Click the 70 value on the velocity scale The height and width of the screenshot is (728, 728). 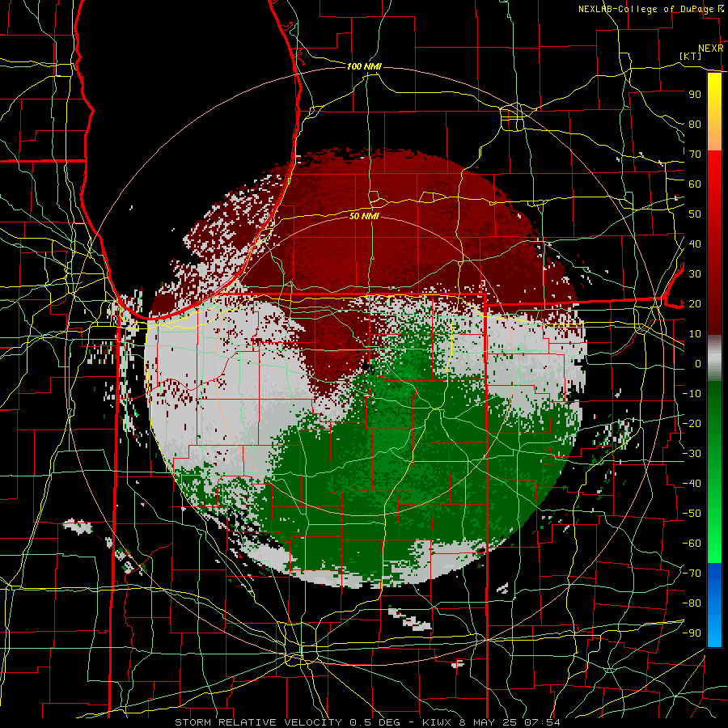pyautogui.click(x=695, y=154)
